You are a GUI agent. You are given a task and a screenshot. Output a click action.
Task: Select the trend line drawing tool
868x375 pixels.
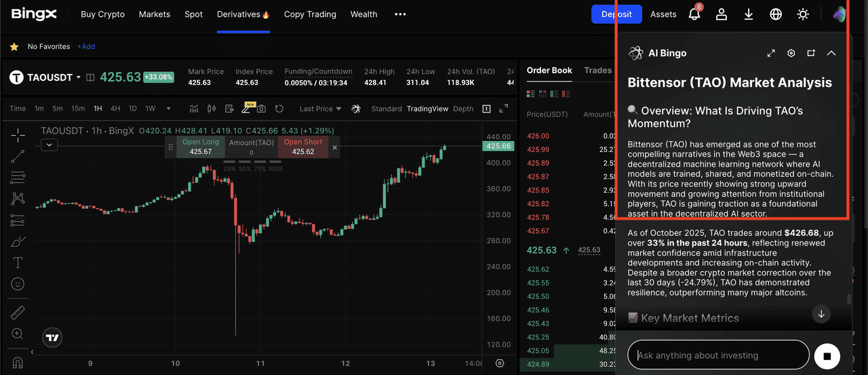click(18, 157)
